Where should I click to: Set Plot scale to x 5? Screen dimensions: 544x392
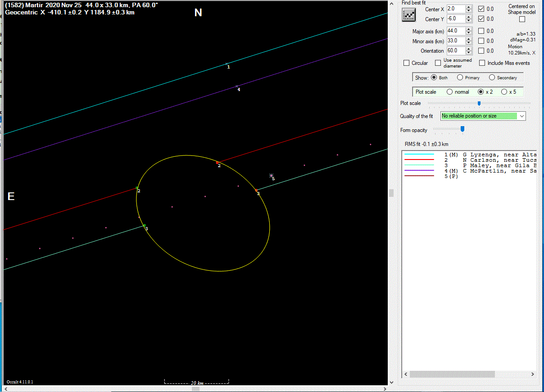(x=504, y=92)
